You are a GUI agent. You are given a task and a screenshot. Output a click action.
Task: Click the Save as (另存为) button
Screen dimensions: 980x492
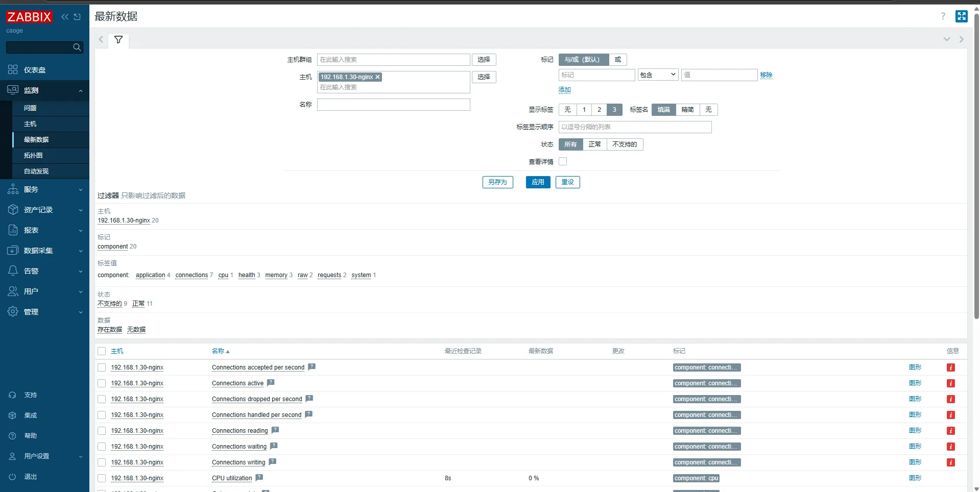tap(497, 182)
